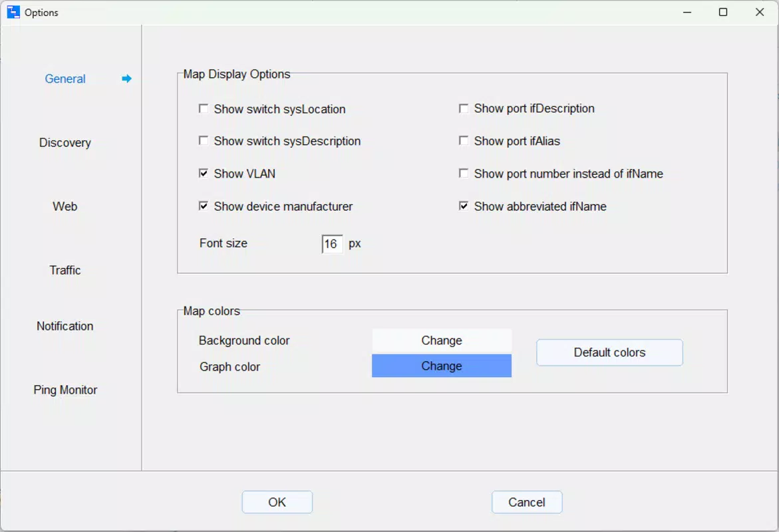Click the Background color label
The width and height of the screenshot is (779, 532).
244,340
